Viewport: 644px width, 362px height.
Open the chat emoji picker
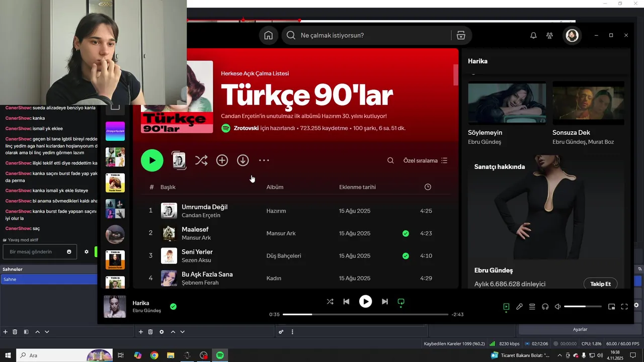(69, 251)
